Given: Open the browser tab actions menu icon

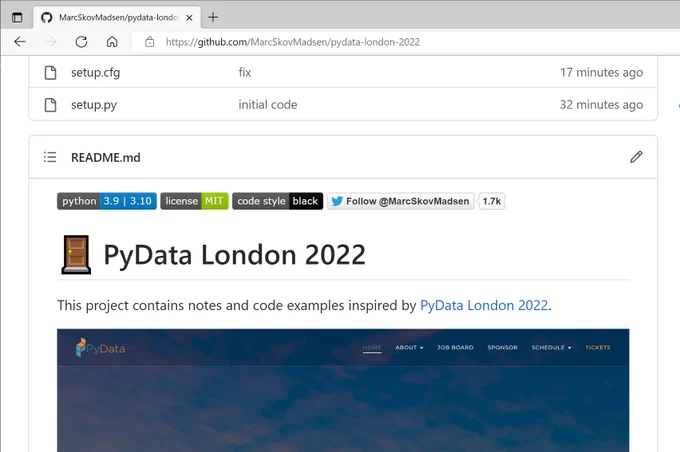Looking at the screenshot, I should [17, 17].
